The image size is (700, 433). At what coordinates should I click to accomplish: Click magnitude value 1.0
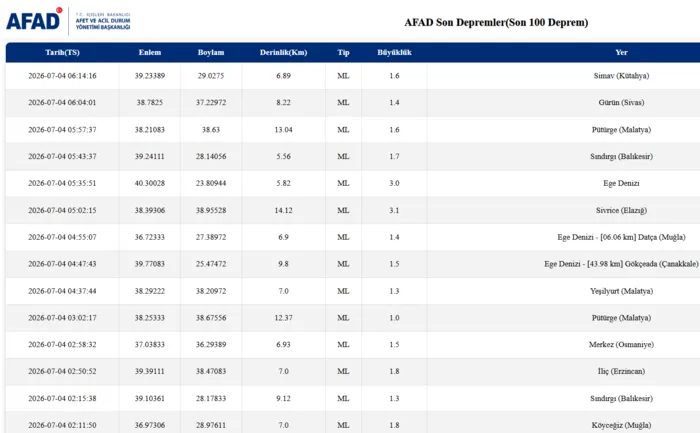click(394, 318)
